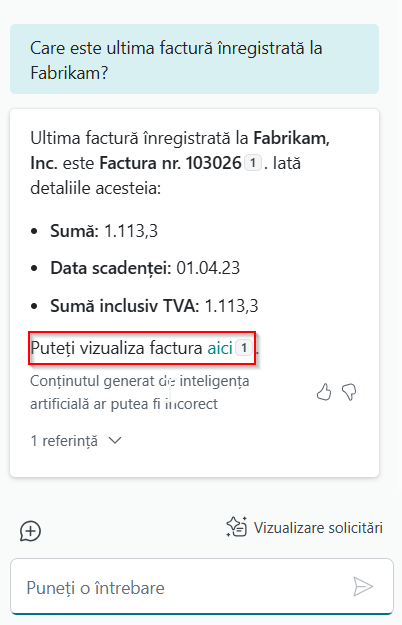The height and width of the screenshot is (625, 402).
Task: Click the 1 referință label
Action: [64, 441]
